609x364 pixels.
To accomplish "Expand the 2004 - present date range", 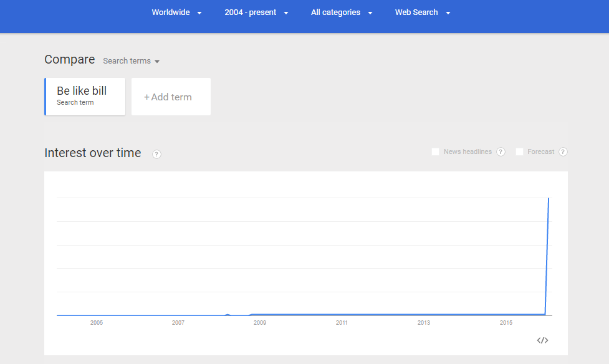I will pos(256,12).
